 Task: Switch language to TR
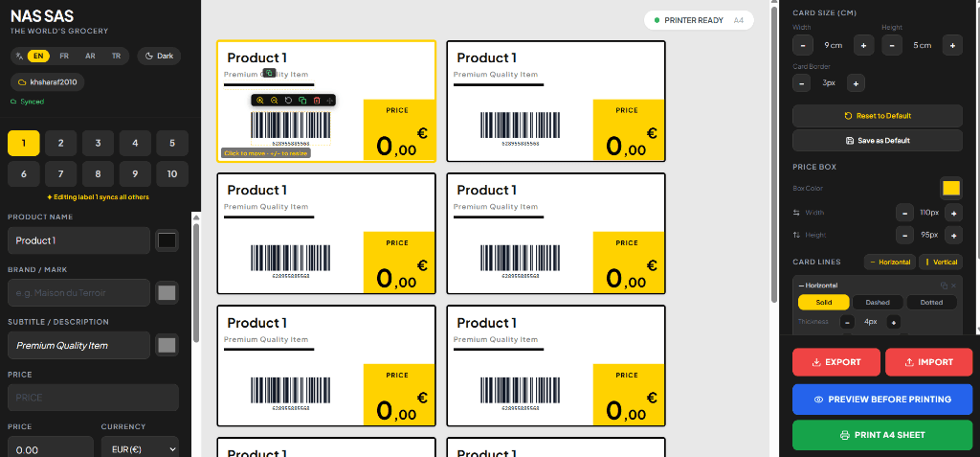coord(116,56)
